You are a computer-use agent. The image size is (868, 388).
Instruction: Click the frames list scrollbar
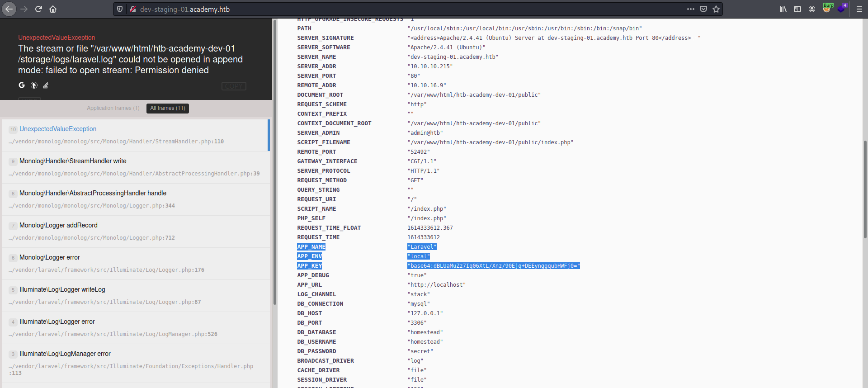click(274, 163)
